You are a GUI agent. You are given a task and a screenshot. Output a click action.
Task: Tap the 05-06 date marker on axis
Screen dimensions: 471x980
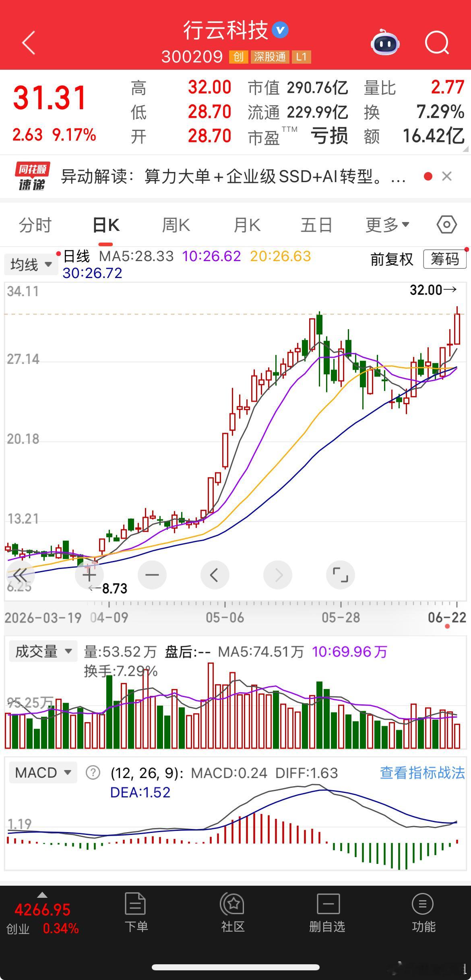pyautogui.click(x=225, y=617)
